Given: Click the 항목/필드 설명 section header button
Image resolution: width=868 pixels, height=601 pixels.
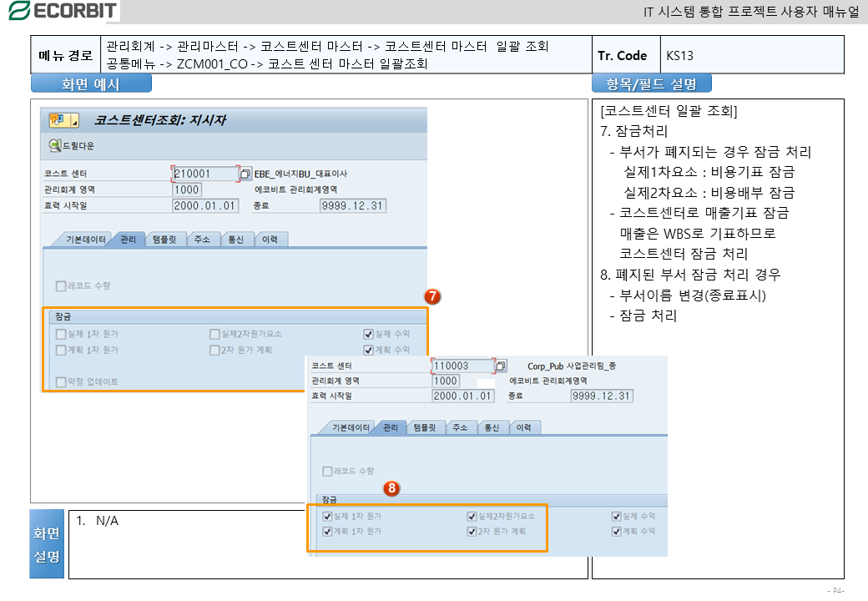Looking at the screenshot, I should pos(651,83).
